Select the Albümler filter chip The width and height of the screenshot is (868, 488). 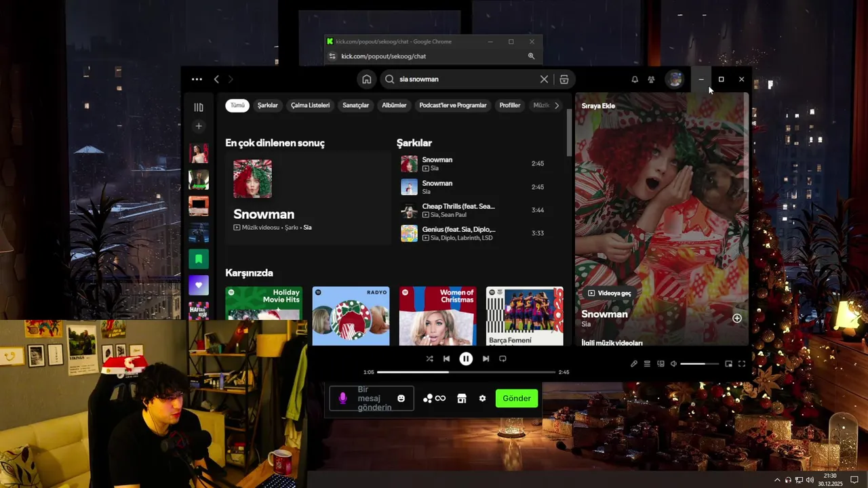click(394, 105)
